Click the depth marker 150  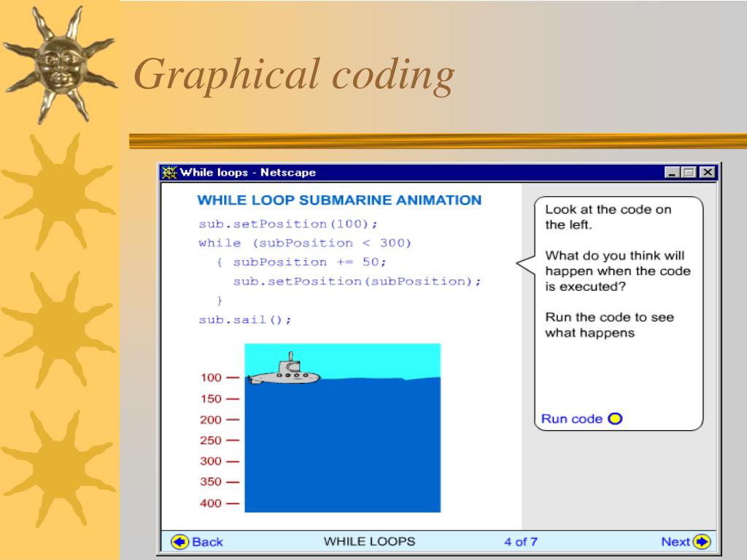click(211, 399)
